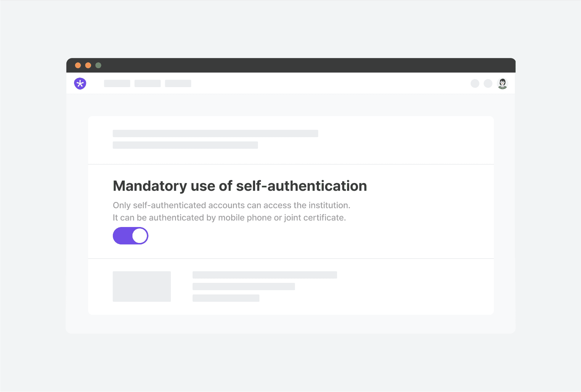
Task: Click the gray circle icon beside the avatar
Action: 488,83
